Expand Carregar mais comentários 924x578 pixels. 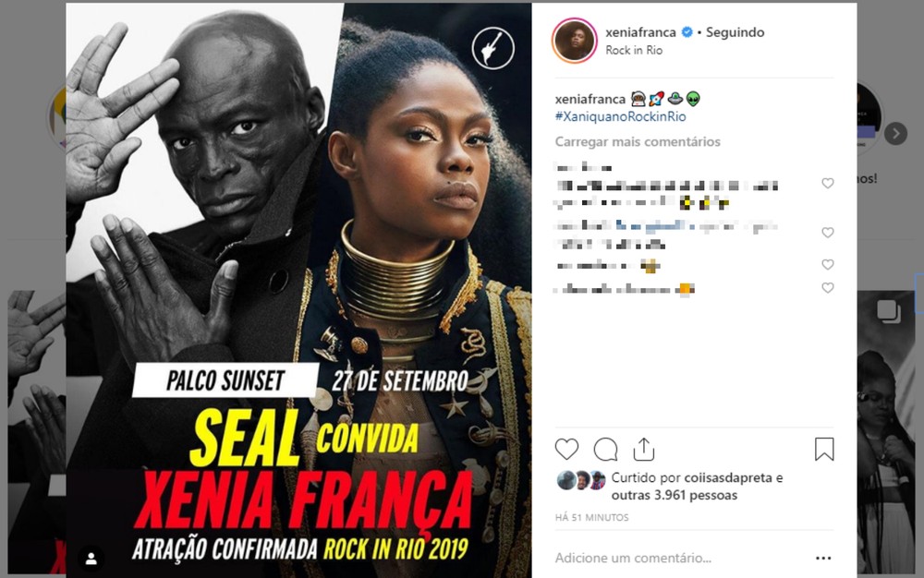point(638,142)
